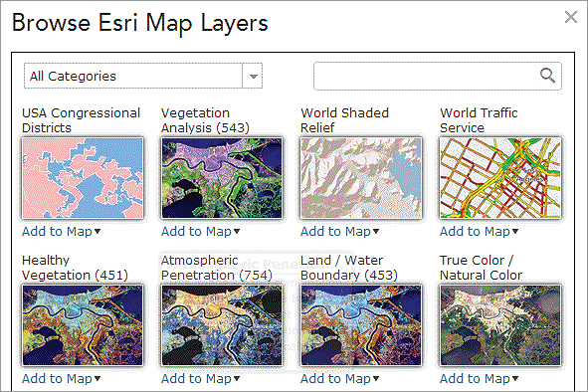
Task: Add Healthy Vegetation (451) to map
Action: [61, 379]
